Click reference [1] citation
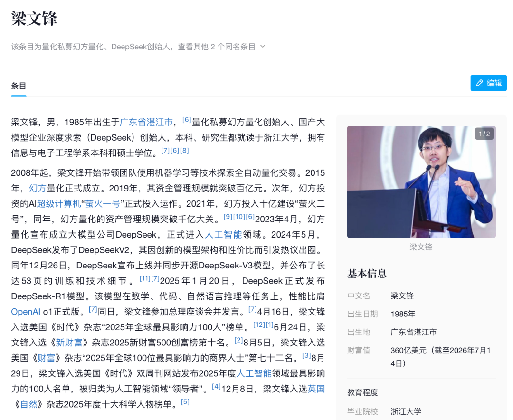The image size is (513, 420). pyautogui.click(x=270, y=325)
